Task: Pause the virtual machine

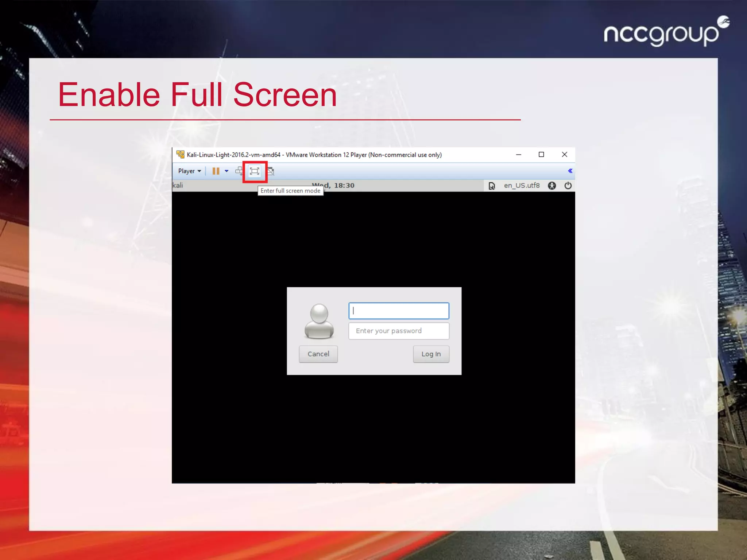Action: pos(216,171)
